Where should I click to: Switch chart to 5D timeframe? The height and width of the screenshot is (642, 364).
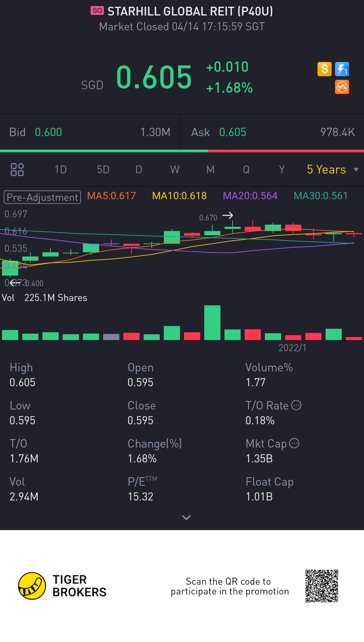[103, 170]
